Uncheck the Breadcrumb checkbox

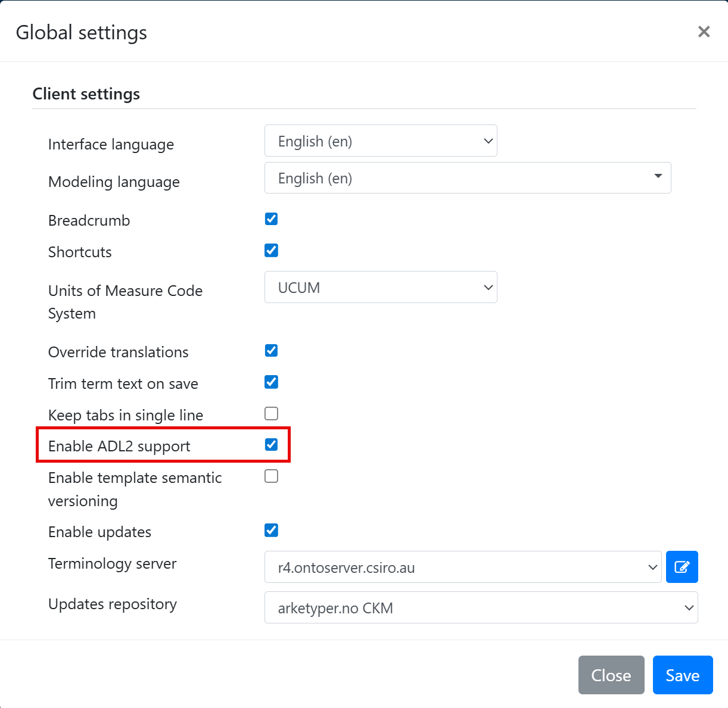(271, 219)
